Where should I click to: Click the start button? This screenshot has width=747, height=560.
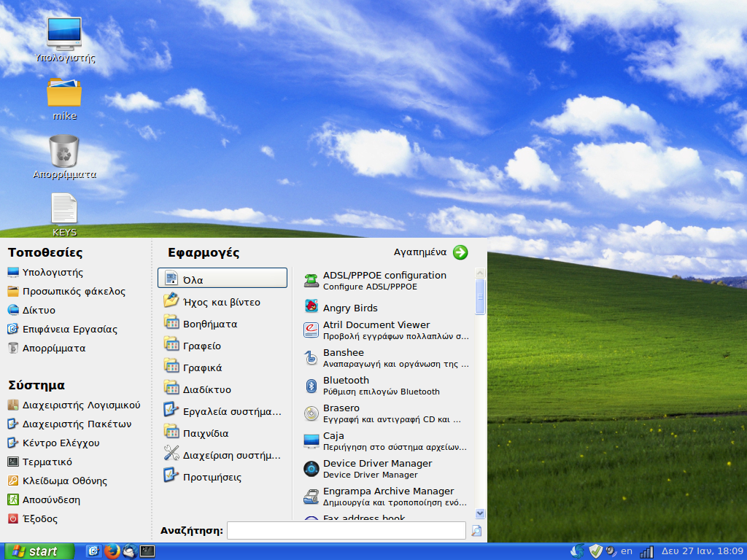[38, 551]
